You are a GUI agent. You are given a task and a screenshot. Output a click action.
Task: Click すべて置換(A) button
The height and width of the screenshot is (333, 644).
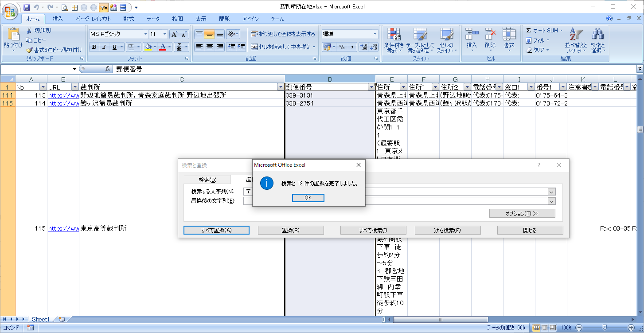click(x=216, y=230)
